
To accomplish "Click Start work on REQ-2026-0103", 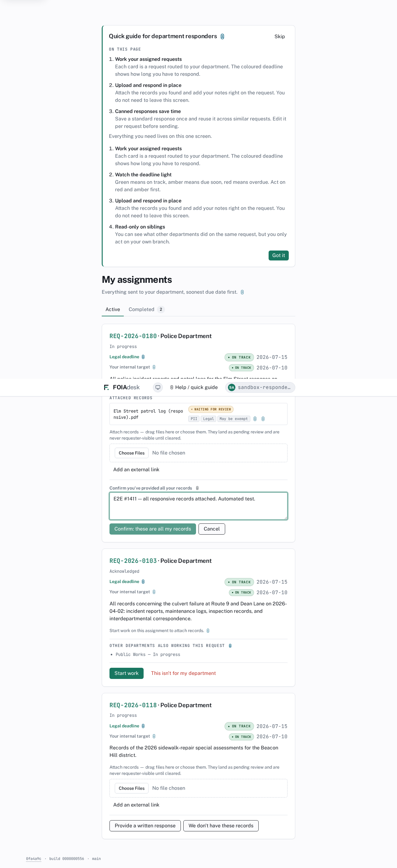I will click(x=126, y=673).
